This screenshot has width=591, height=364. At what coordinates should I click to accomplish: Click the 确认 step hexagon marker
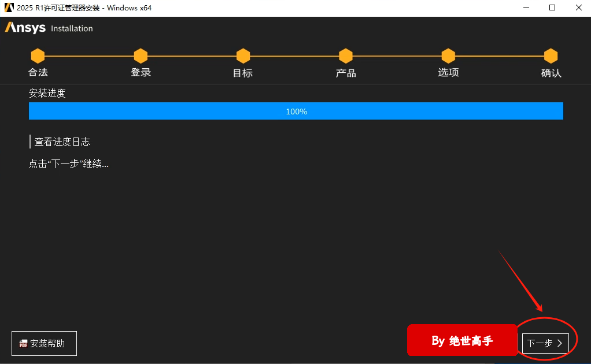[x=551, y=56]
